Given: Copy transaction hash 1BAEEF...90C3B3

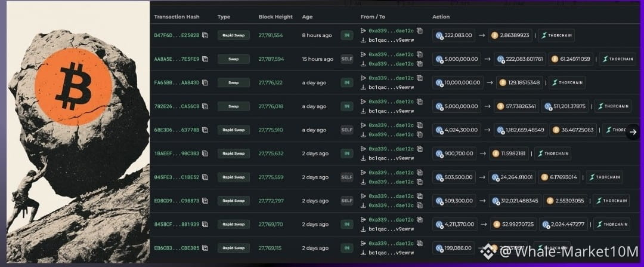Looking at the screenshot, I should click(205, 154).
